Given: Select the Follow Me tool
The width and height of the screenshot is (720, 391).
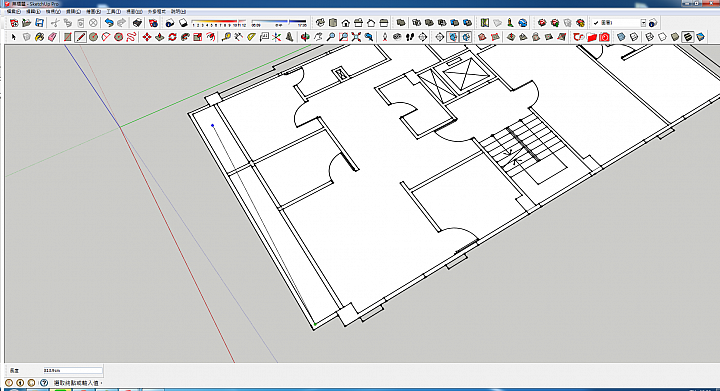Looking at the screenshot, I should [x=185, y=37].
